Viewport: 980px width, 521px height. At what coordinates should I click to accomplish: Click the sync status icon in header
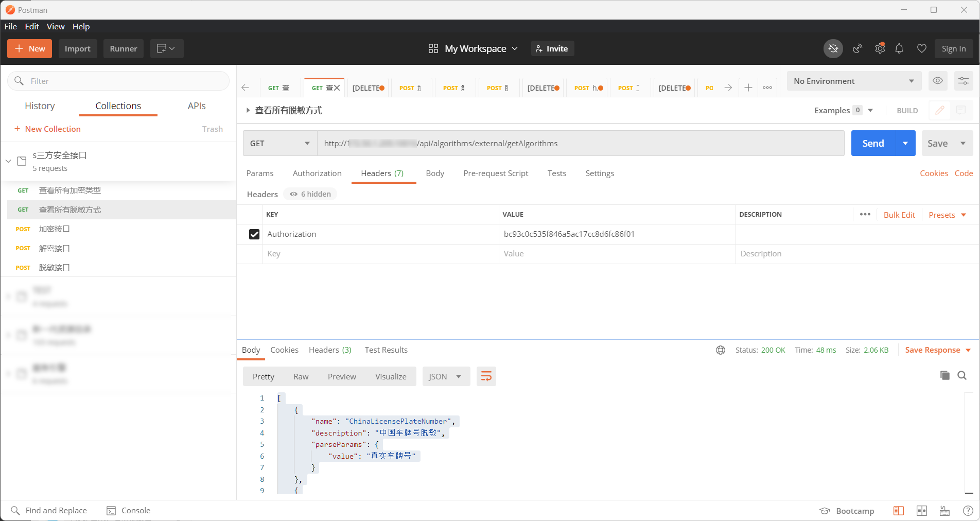click(833, 48)
